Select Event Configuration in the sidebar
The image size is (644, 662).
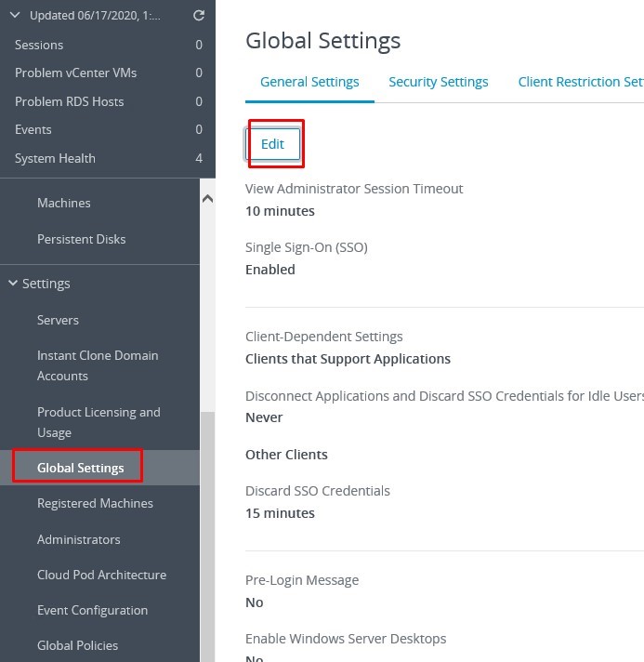(x=92, y=610)
